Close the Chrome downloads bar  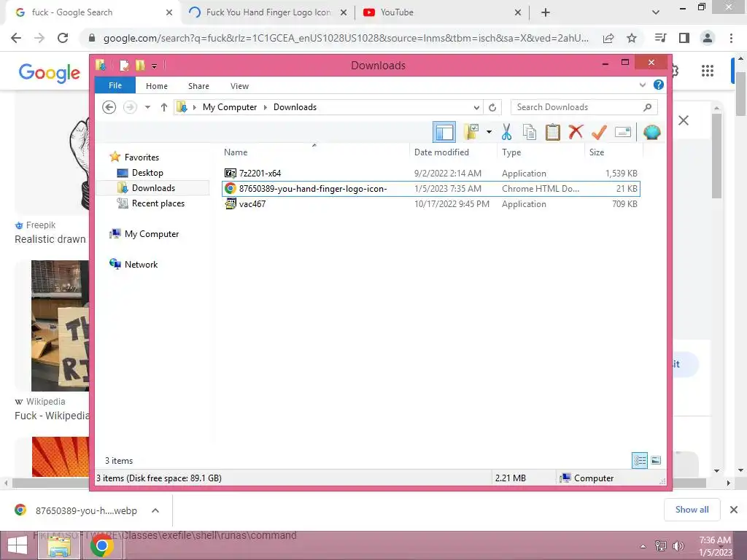tap(734, 510)
